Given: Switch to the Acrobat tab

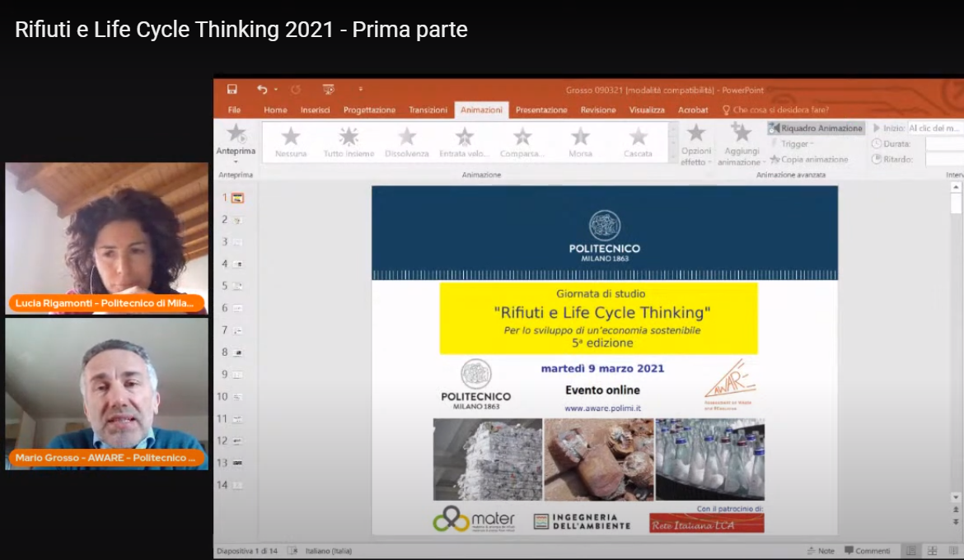Looking at the screenshot, I should tap(693, 110).
